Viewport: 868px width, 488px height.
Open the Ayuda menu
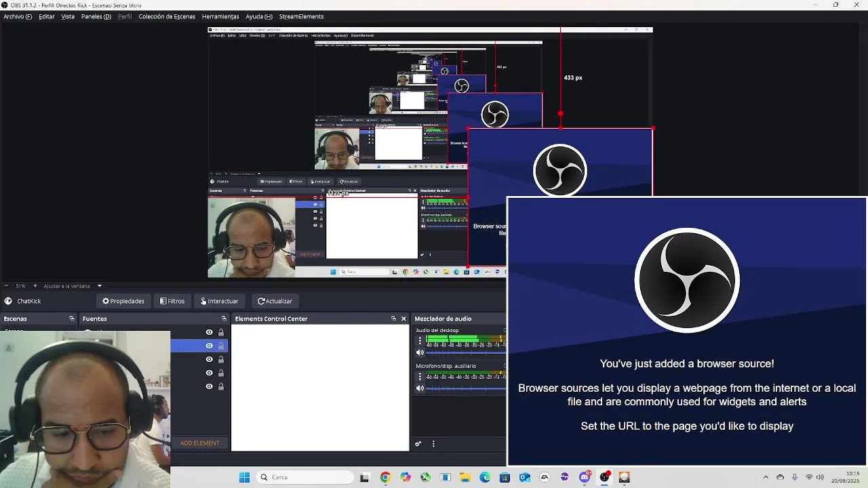pyautogui.click(x=259, y=16)
